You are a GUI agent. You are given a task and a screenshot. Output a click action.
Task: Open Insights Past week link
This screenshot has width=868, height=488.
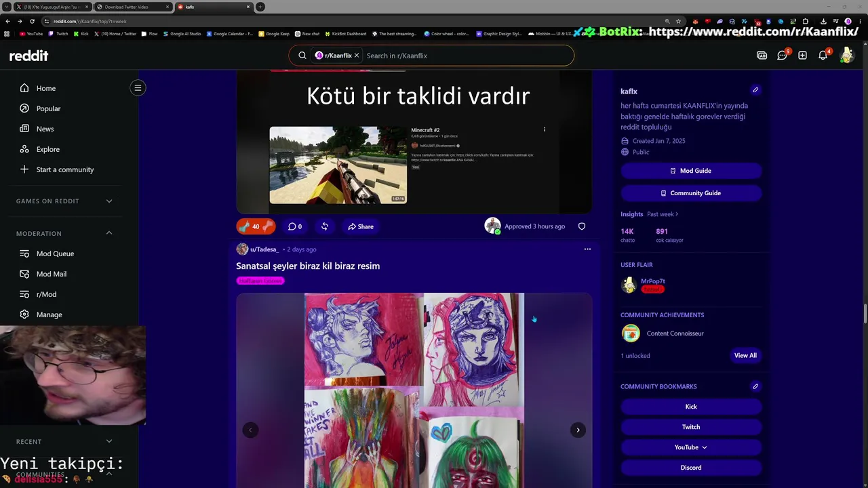(663, 214)
